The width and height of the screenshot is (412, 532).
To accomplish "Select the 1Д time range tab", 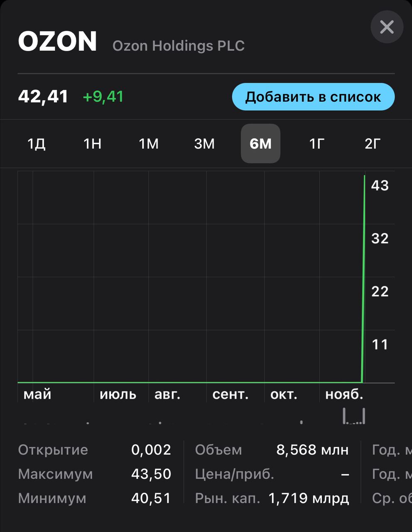I will 37,144.
